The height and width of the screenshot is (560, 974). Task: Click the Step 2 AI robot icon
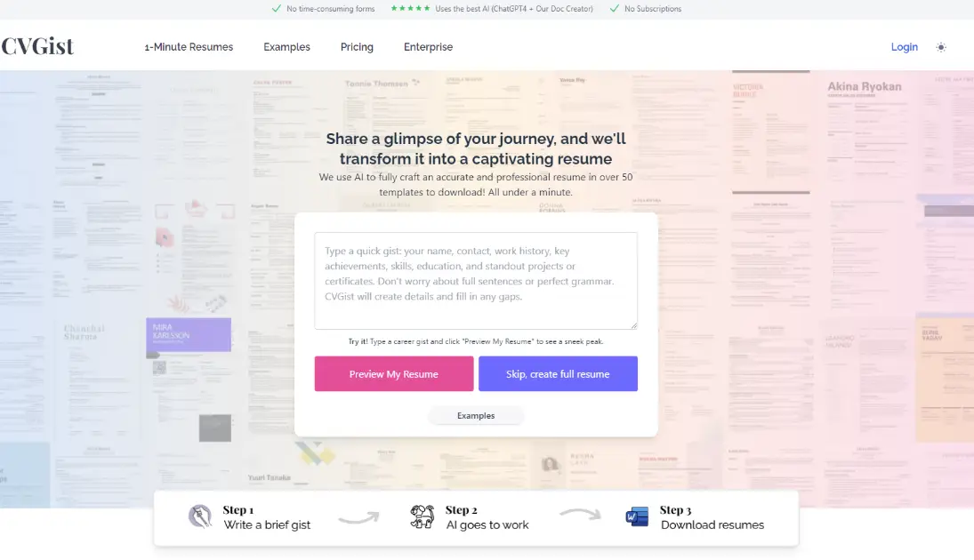click(x=423, y=516)
